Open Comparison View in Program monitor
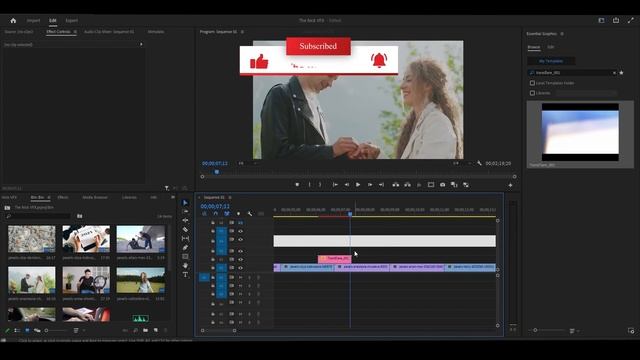This screenshot has height=360, width=640. [x=454, y=185]
